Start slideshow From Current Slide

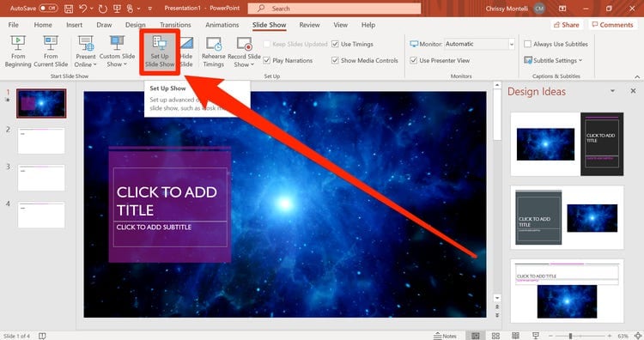click(x=51, y=52)
